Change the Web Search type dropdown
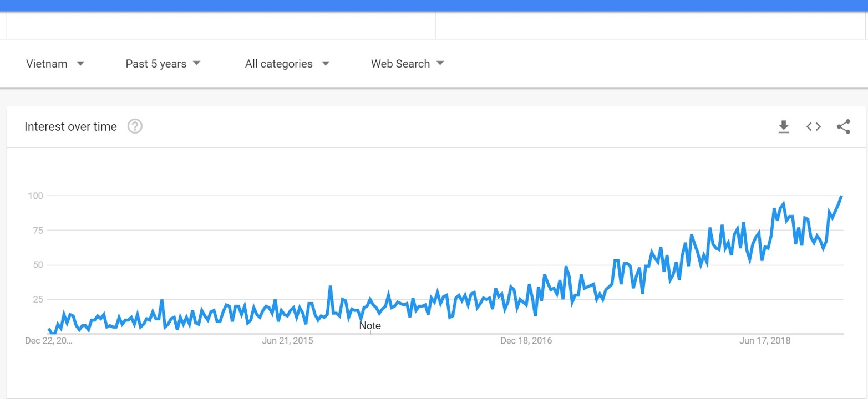This screenshot has height=399, width=868. tap(408, 64)
